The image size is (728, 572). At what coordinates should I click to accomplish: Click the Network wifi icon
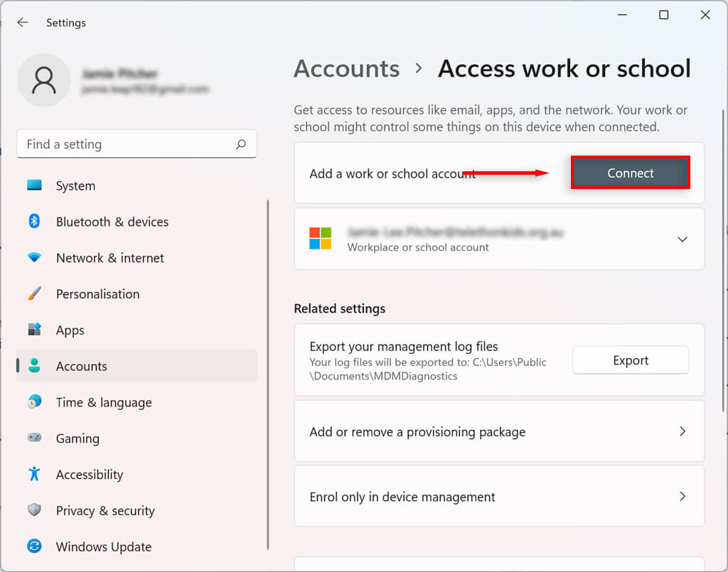34,258
